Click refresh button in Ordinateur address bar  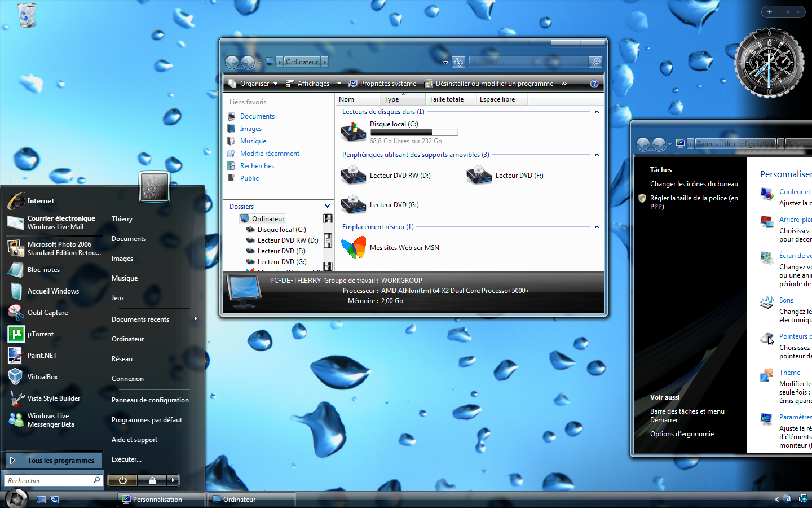(x=458, y=62)
